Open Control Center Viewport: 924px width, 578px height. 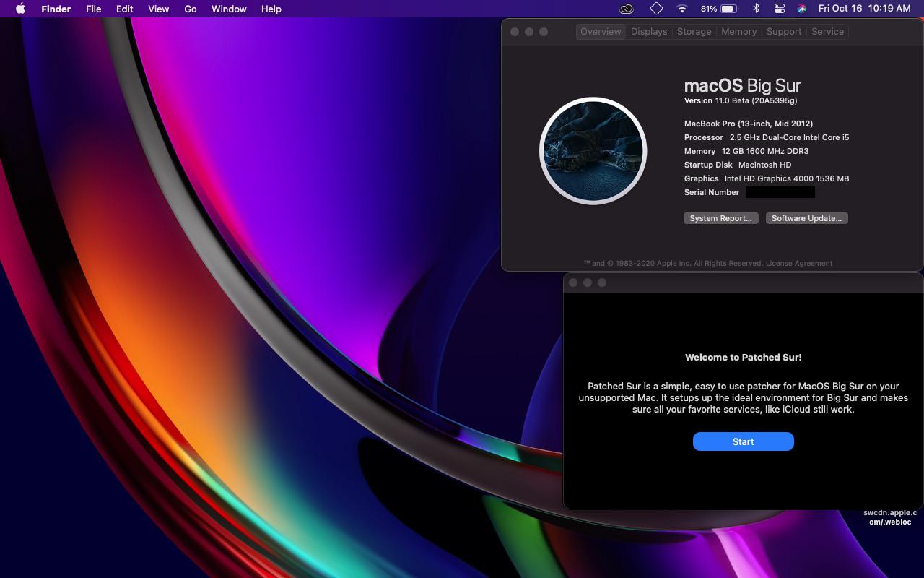point(779,9)
